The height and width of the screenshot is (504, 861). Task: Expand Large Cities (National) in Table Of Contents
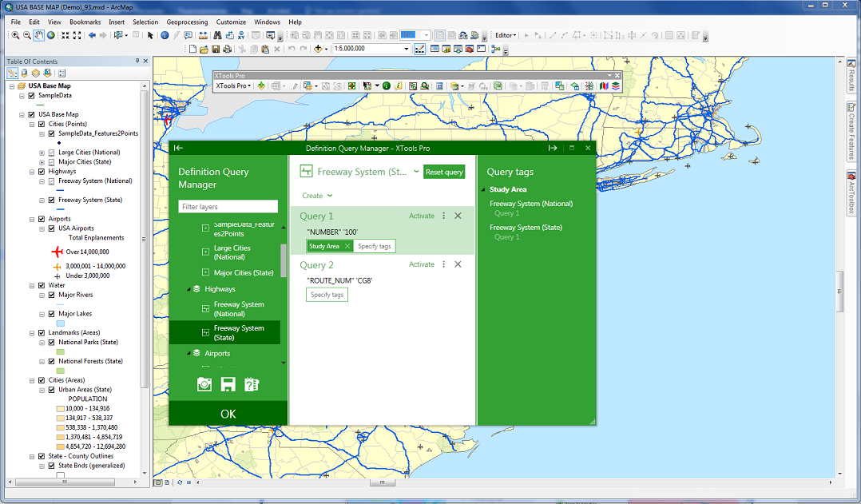click(x=42, y=153)
